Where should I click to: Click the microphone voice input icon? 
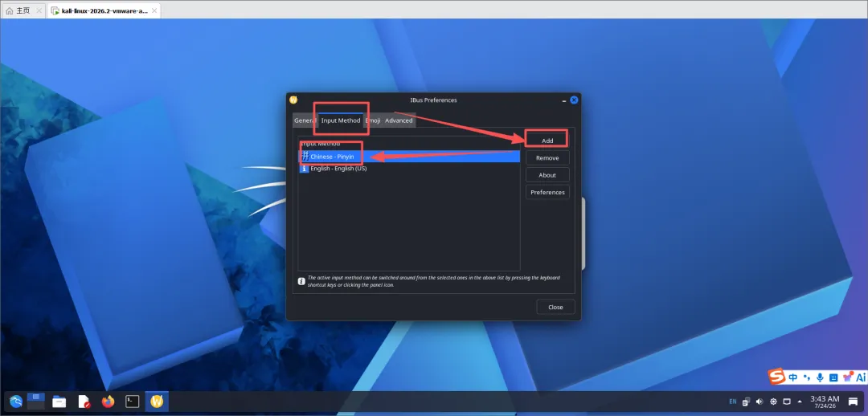pos(821,377)
